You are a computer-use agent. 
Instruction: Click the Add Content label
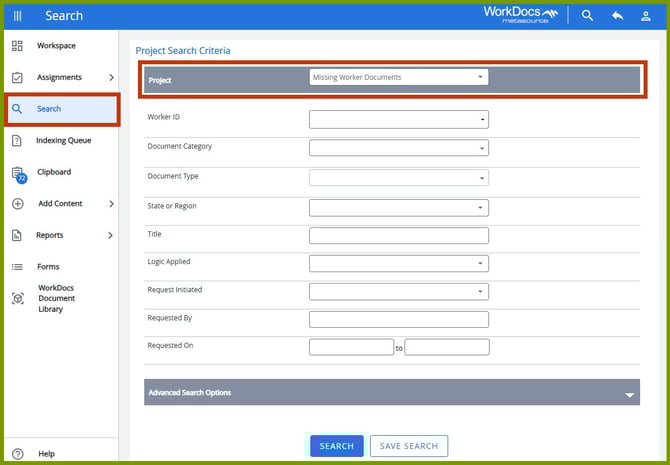(x=60, y=203)
